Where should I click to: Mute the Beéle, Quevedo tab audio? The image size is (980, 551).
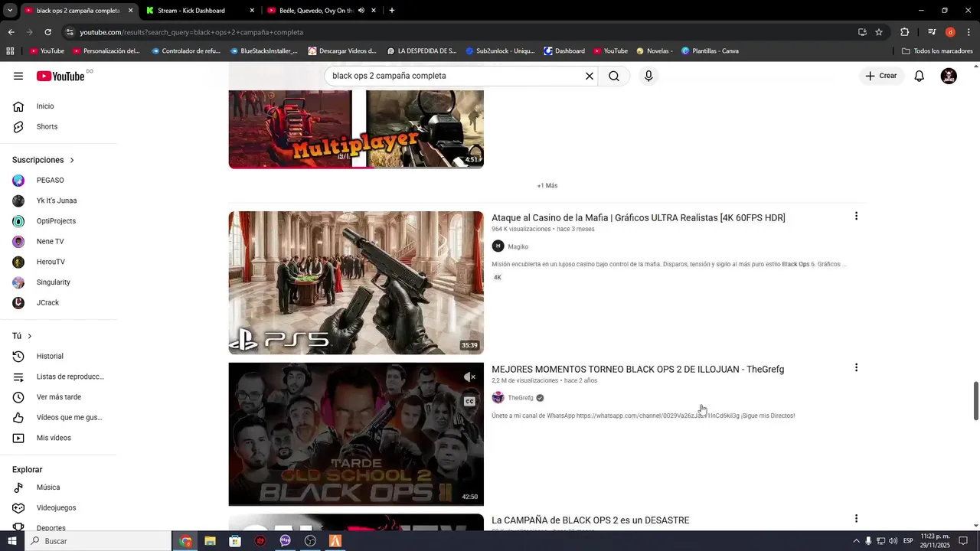[x=361, y=11]
